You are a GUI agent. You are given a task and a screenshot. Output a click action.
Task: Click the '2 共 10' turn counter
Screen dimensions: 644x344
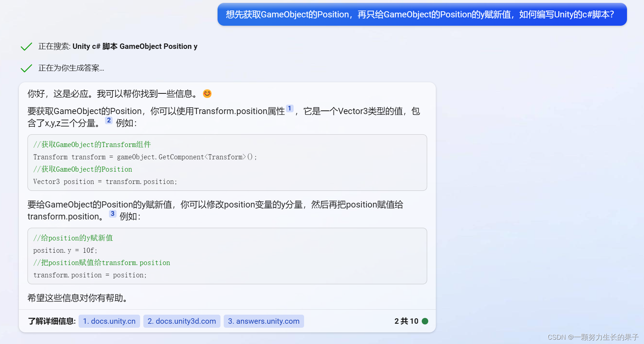(x=406, y=321)
